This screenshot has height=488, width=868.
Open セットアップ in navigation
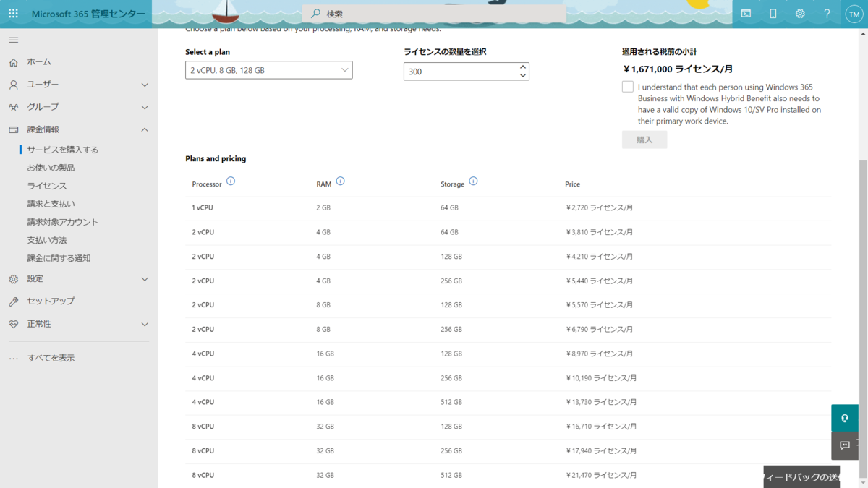[51, 301]
